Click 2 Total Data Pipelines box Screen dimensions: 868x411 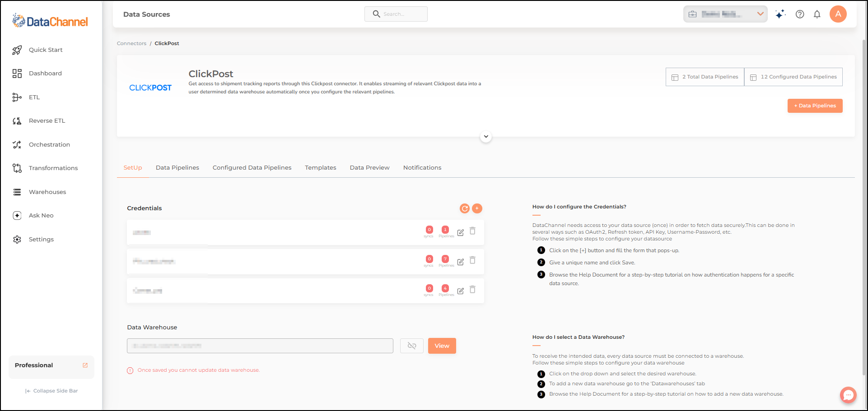(x=705, y=77)
